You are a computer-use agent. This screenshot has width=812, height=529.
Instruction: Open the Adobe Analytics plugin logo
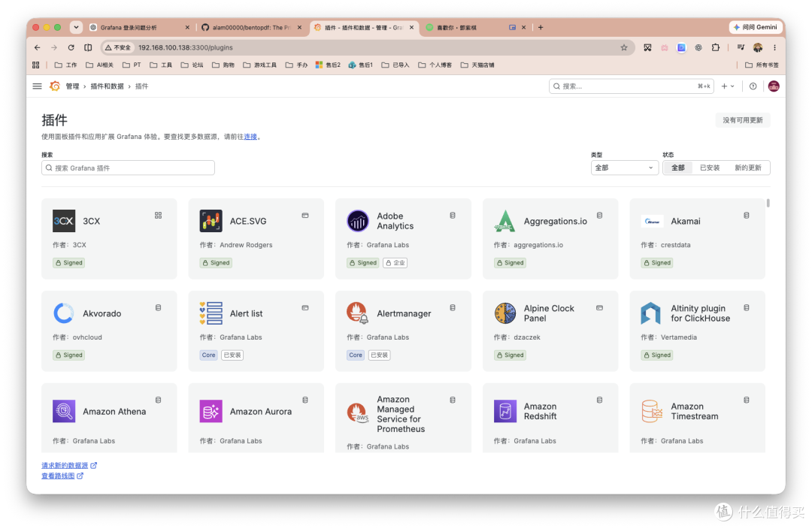358,221
